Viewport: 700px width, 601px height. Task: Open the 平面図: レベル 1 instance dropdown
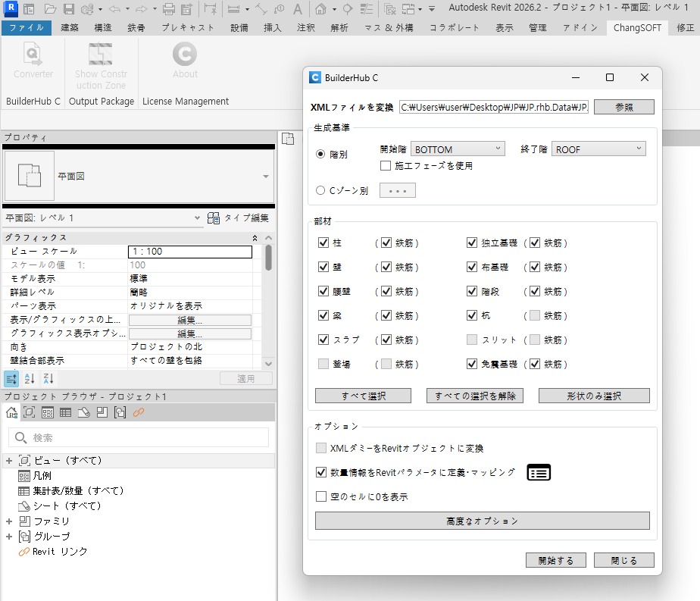click(x=197, y=218)
